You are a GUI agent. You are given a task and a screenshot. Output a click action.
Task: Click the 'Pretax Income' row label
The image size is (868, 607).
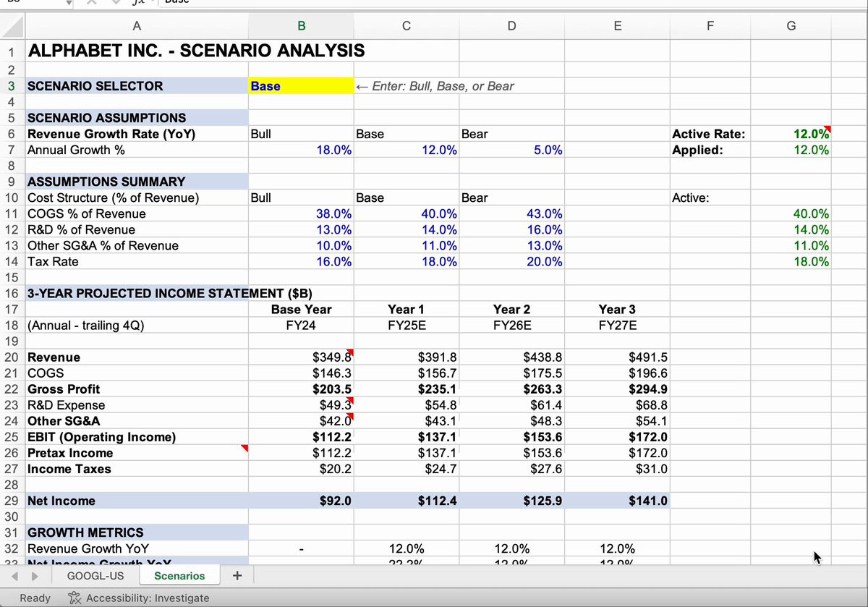(70, 453)
